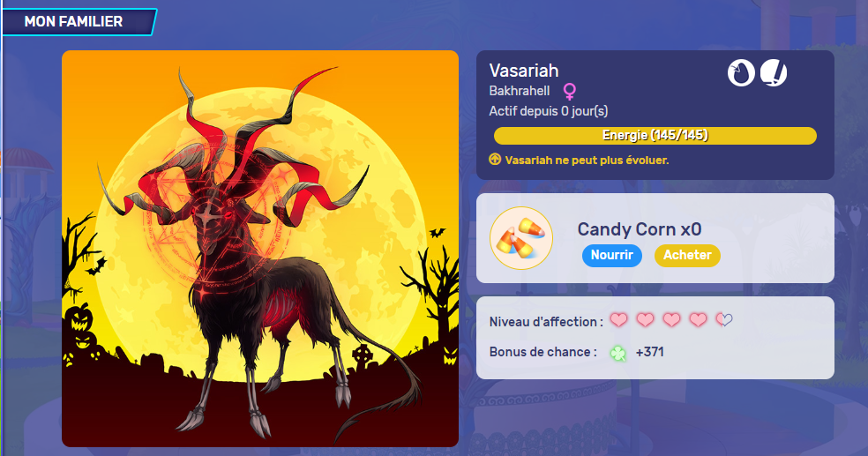Click the partially filled fifth affection heart
The image size is (868, 456).
tap(724, 320)
